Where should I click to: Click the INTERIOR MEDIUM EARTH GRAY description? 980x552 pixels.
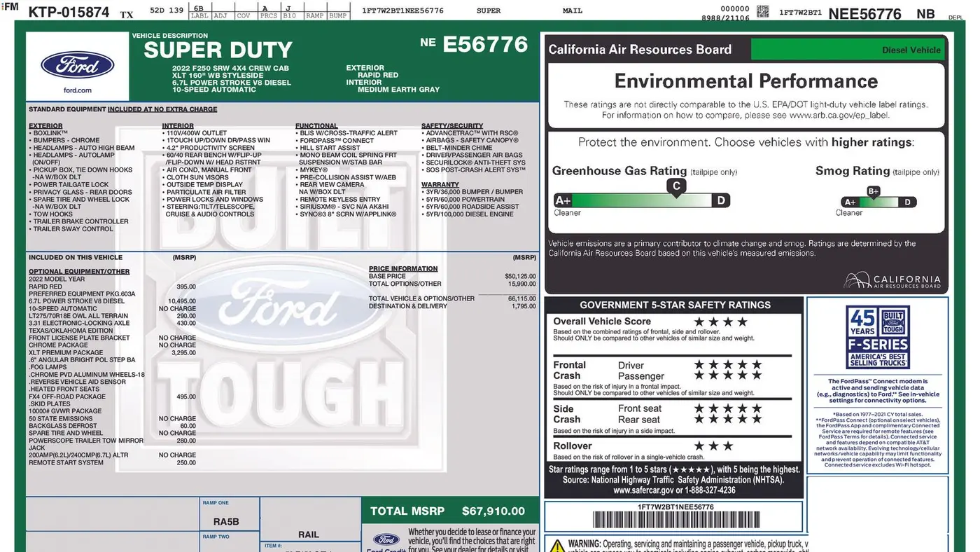393,85
